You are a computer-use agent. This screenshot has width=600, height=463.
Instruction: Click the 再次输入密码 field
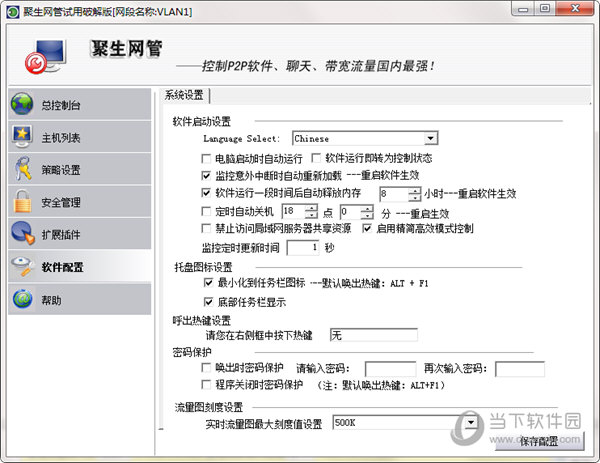[x=520, y=369]
